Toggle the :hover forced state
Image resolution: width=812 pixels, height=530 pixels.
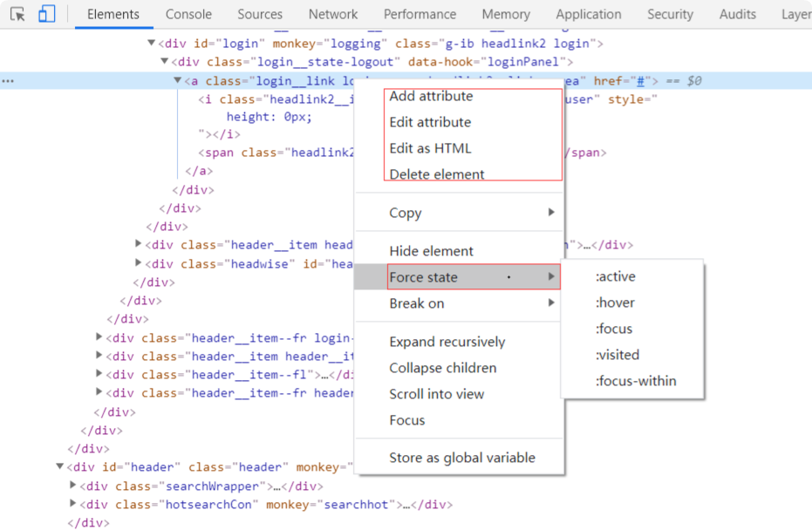(x=615, y=302)
